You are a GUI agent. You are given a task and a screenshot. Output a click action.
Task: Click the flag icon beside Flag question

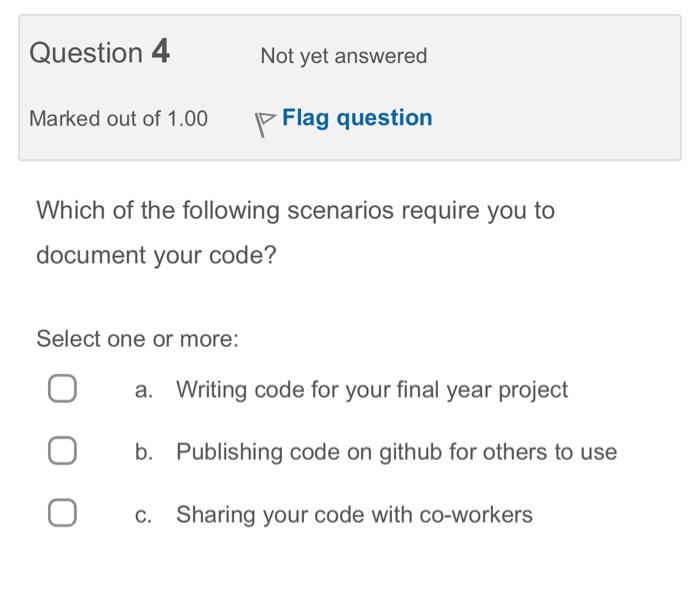(x=264, y=122)
